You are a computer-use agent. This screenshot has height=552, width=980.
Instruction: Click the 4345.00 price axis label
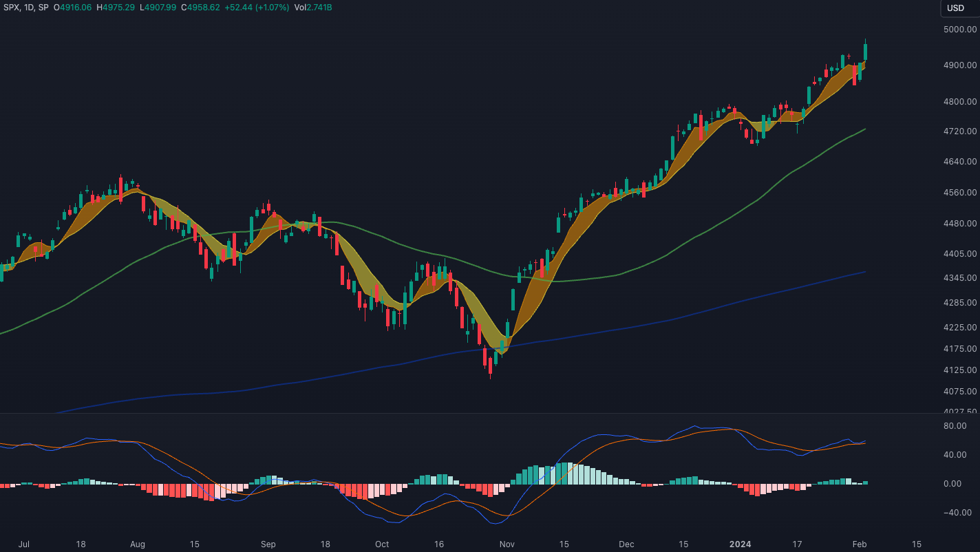pyautogui.click(x=961, y=278)
